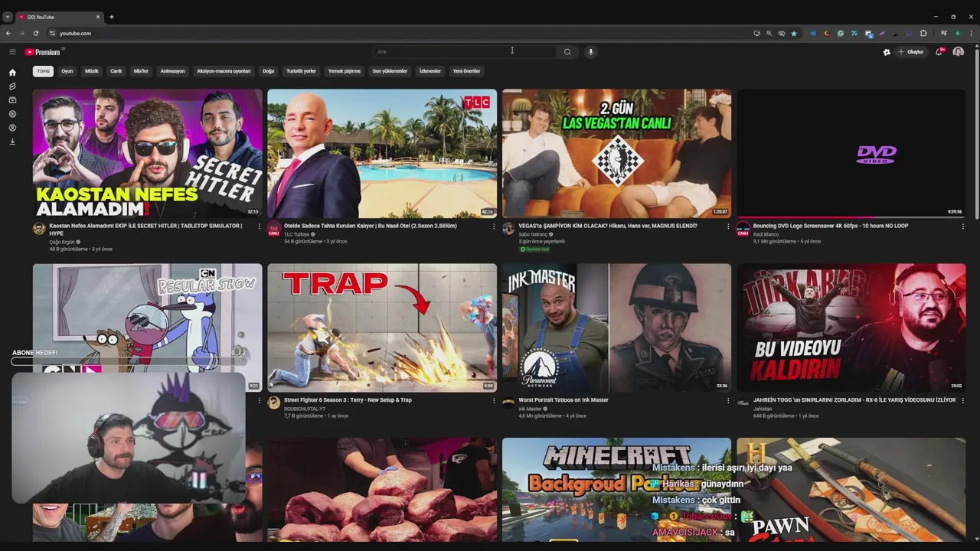Screen dimensions: 980x551
Task: Close the YouTube tab
Action: click(x=98, y=17)
